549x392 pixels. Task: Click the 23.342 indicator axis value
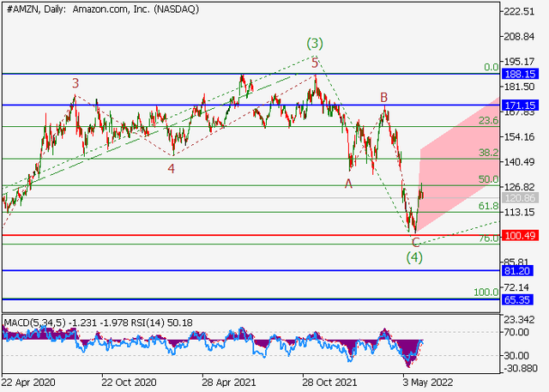pyautogui.click(x=519, y=320)
